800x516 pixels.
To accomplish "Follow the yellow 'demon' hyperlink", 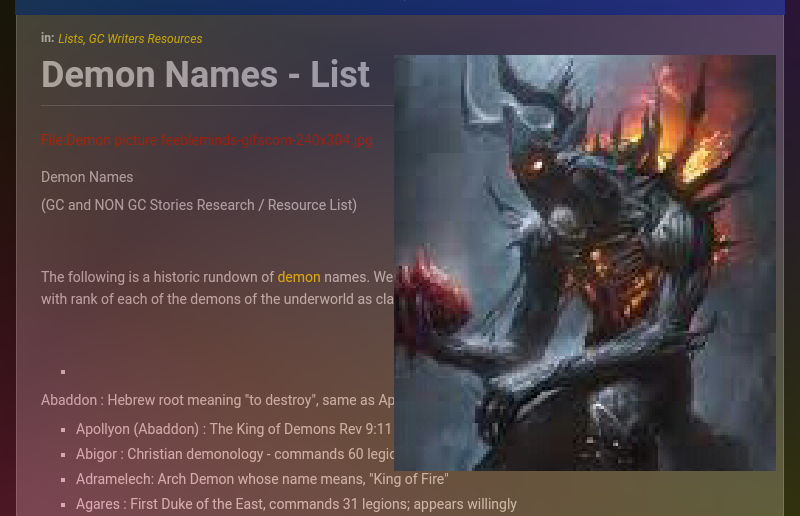I will click(299, 277).
